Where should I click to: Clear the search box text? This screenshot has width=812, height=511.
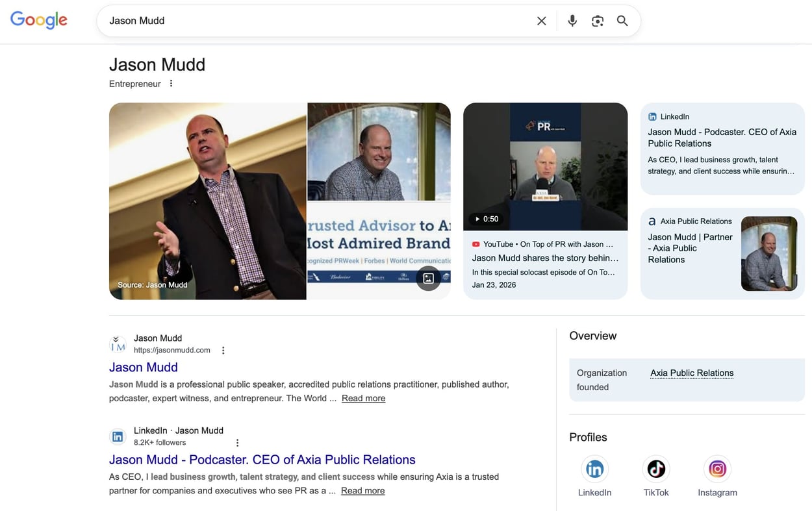[541, 21]
